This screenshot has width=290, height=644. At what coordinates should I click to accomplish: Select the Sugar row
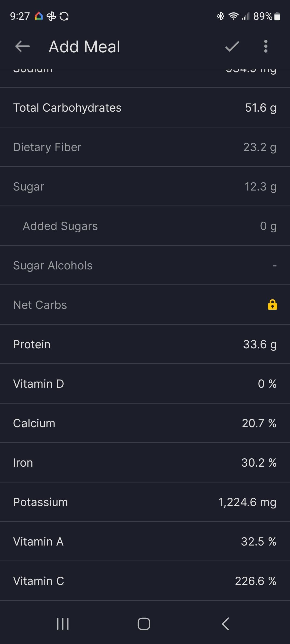click(x=145, y=187)
